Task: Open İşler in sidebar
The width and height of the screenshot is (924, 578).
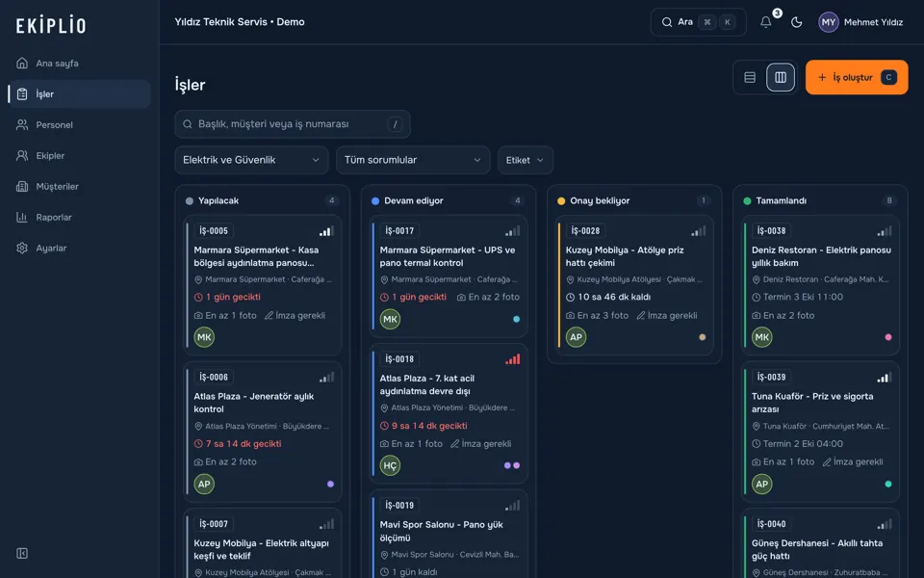Action: pyautogui.click(x=79, y=93)
